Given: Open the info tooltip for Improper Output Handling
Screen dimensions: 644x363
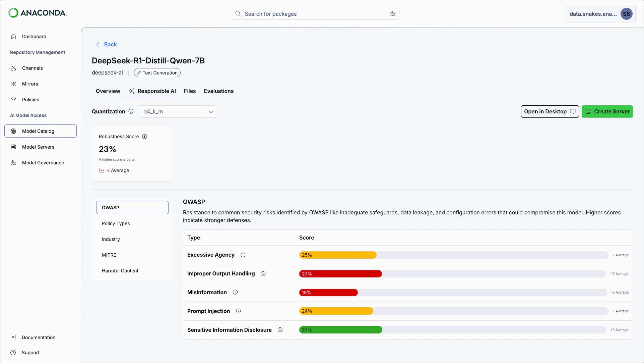Looking at the screenshot, I should 263,274.
